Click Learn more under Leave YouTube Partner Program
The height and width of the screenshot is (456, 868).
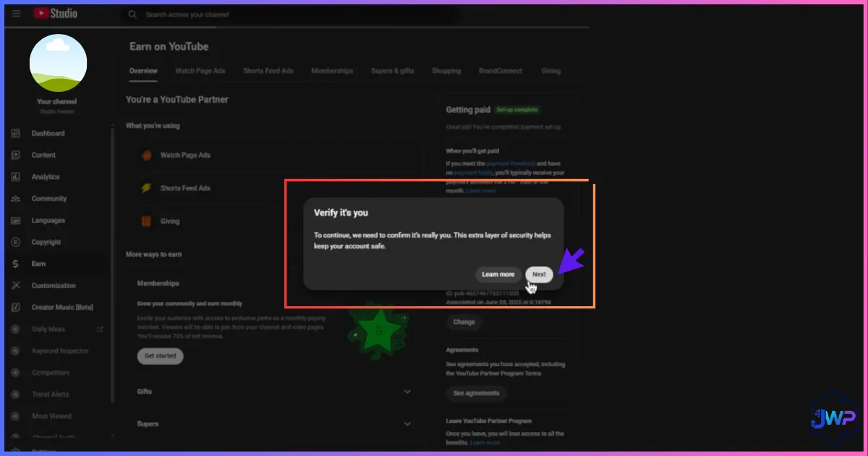(485, 442)
